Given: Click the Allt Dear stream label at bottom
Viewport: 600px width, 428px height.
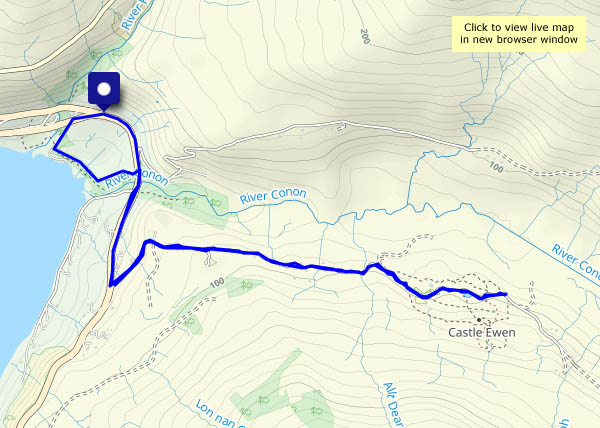Looking at the screenshot, I should (x=393, y=405).
